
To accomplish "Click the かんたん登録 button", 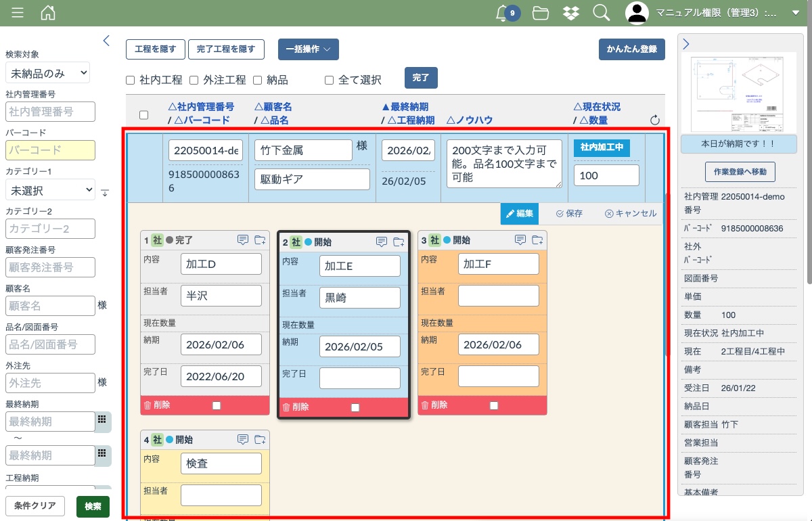I will (631, 49).
